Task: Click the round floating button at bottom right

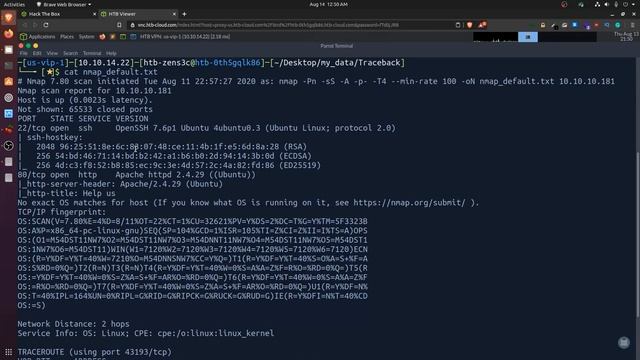Action: point(624,342)
